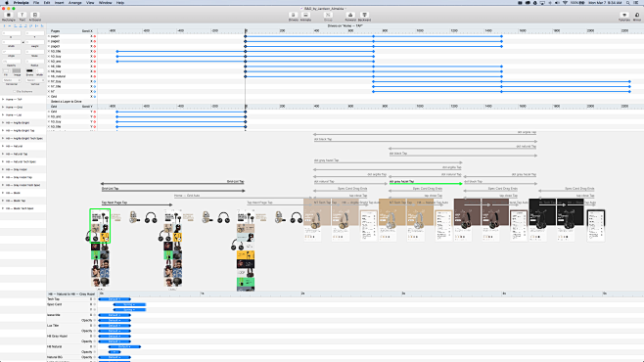Image resolution: width=644 pixels, height=362 pixels.
Task: Click the Backward arrange icon
Action: pos(364,16)
